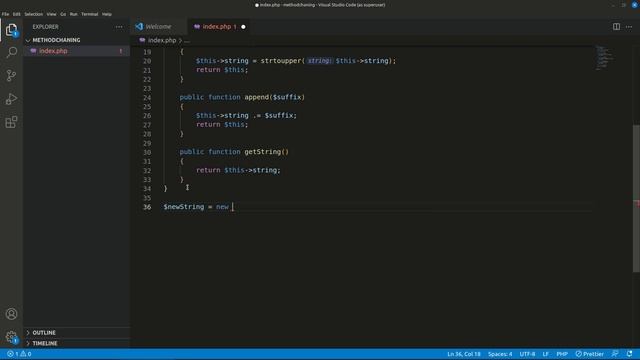Viewport: 640px width, 360px height.
Task: Open the Search view icon
Action: pyautogui.click(x=12, y=52)
